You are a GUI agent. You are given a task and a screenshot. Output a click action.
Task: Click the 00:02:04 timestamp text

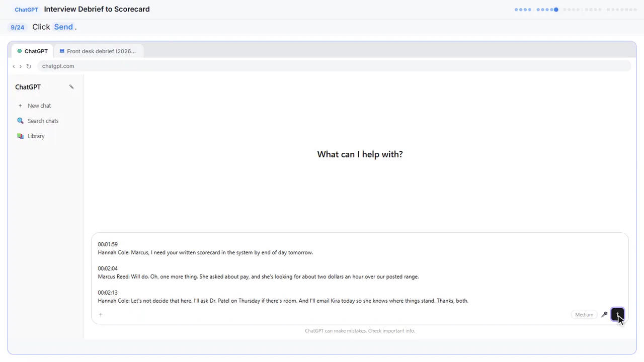[108, 268]
